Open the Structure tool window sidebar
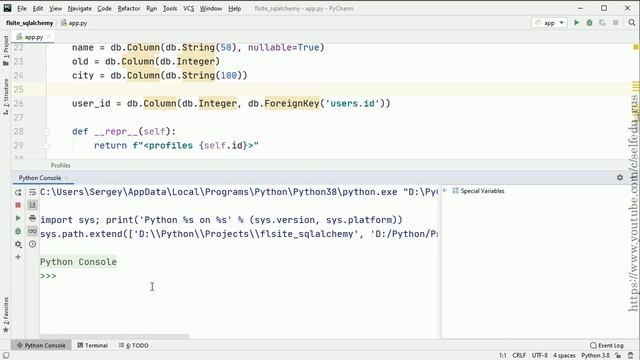Viewport: 640px width, 360px height. 5,96
